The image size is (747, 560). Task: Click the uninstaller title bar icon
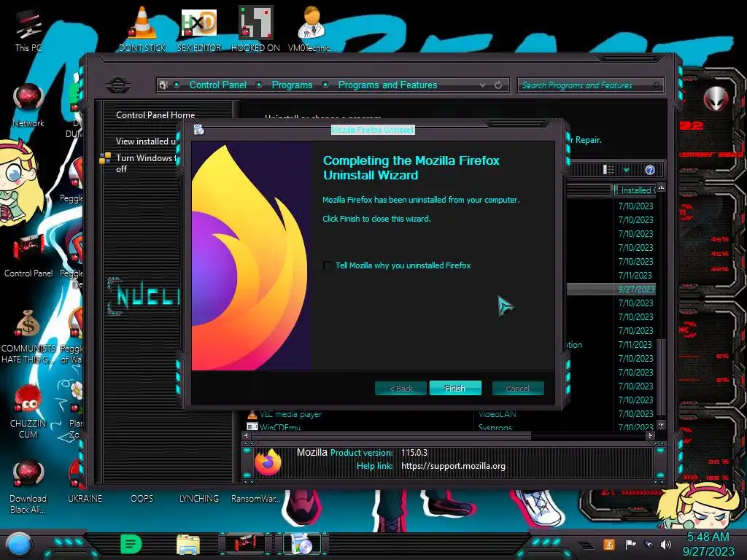click(x=198, y=130)
